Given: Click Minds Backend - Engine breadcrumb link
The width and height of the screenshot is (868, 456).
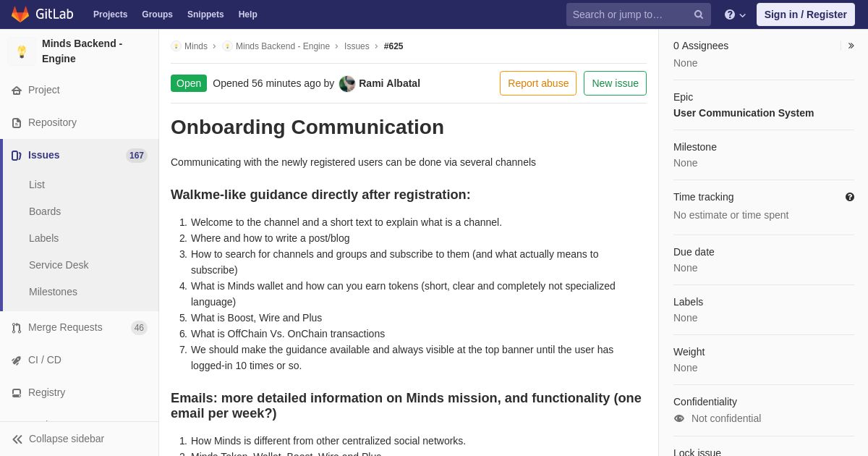Looking at the screenshot, I should 283,46.
